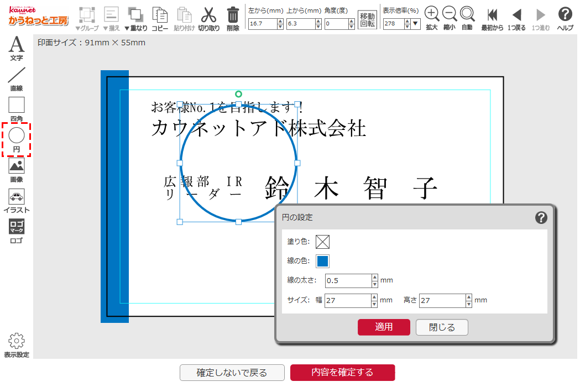Open the 表示倍率 zoom dropdown arrow
Image resolution: width=580 pixels, height=392 pixels.
point(415,24)
